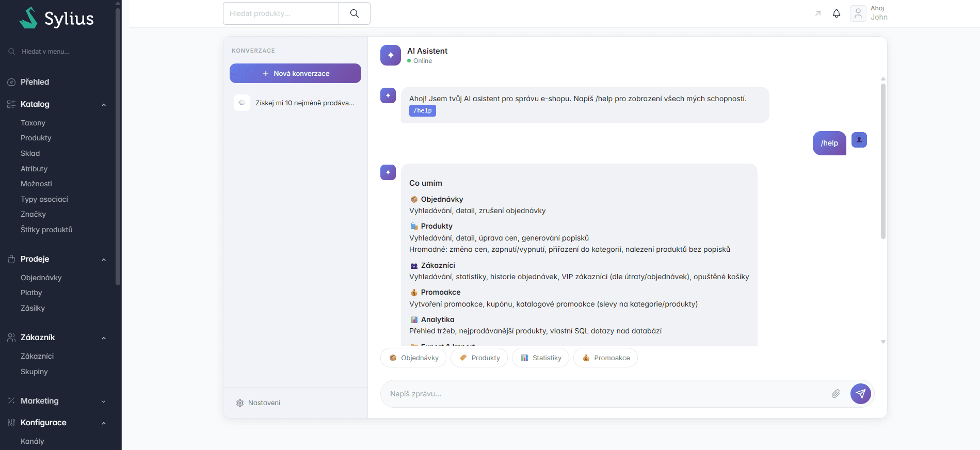980x450 pixels.
Task: Open Atributy menu item
Action: [34, 169]
